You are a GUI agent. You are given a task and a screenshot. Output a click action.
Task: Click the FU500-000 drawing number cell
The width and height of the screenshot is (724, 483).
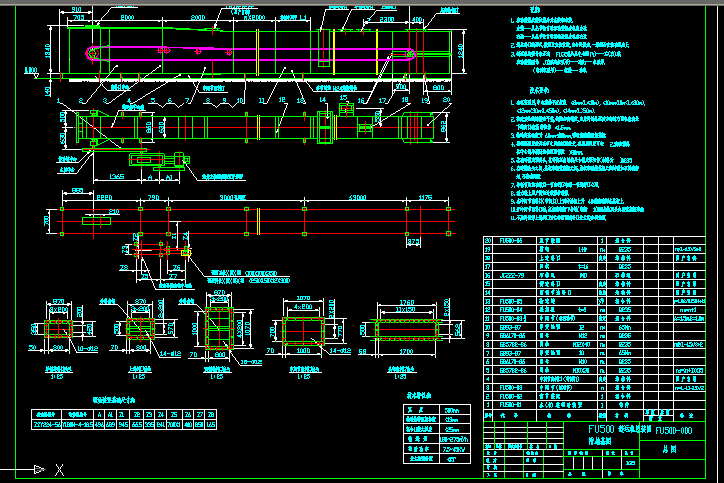click(677, 429)
